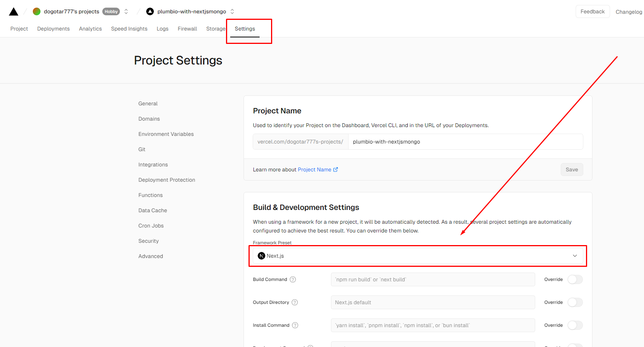Open the Framework Preset dropdown
The image size is (644, 347).
[x=418, y=256]
